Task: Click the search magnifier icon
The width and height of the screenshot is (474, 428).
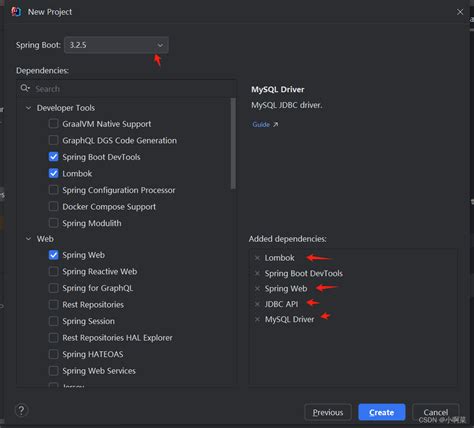Action: (25, 88)
